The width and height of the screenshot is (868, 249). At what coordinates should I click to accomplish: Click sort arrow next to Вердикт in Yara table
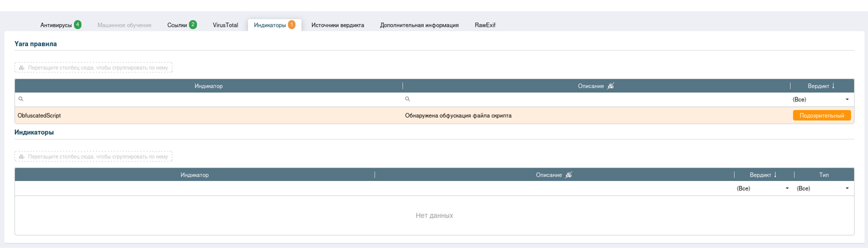click(833, 86)
